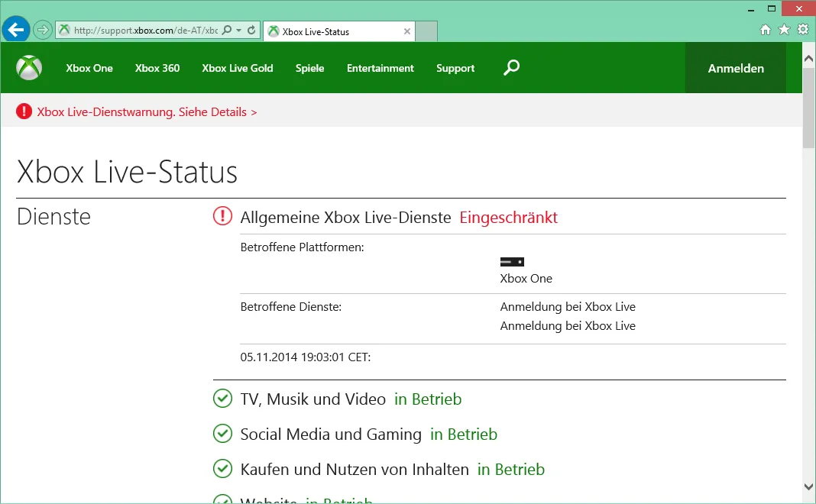Open the Spiele menu
This screenshot has width=816, height=504.
[309, 68]
